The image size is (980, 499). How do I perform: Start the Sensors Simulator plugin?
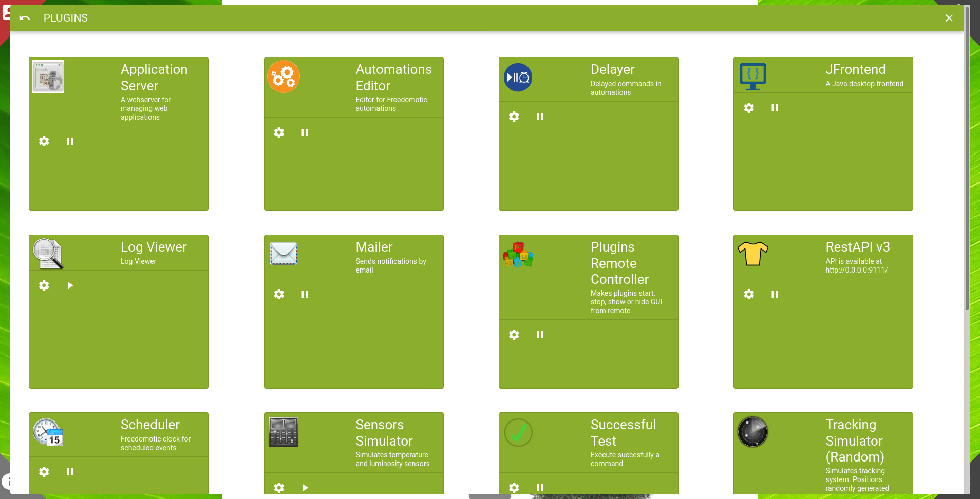pos(305,488)
